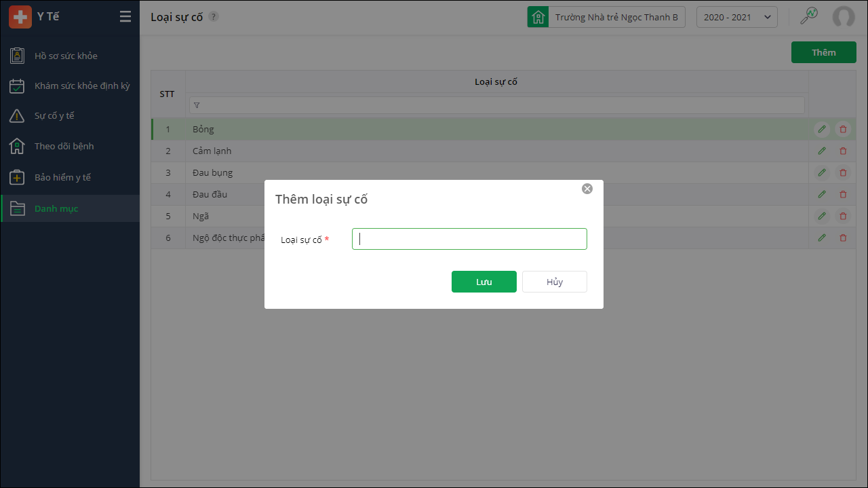Close the Thêm loại sự cố dialog
Image resolution: width=868 pixels, height=488 pixels.
587,189
